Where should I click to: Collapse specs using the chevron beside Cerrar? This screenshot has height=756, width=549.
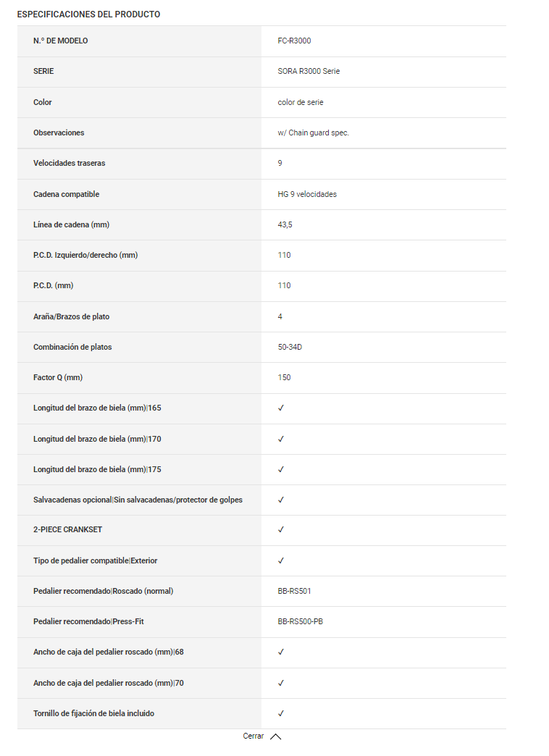(275, 736)
